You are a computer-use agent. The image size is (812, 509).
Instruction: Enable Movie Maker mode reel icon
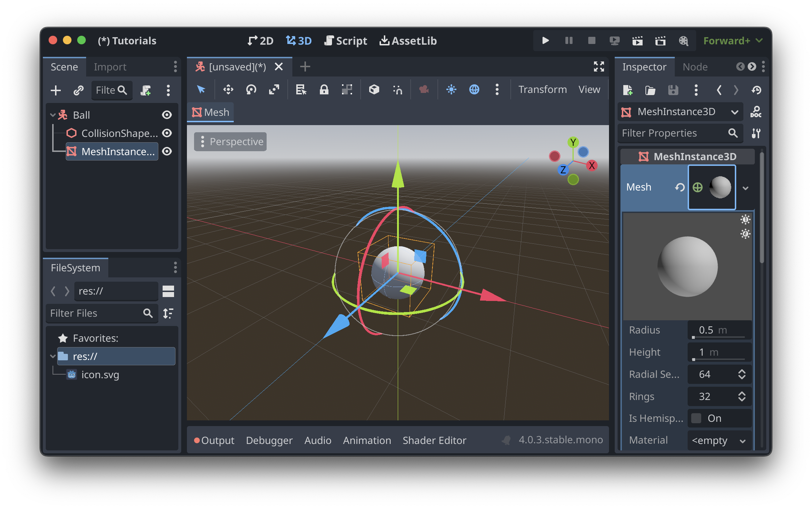coord(683,40)
